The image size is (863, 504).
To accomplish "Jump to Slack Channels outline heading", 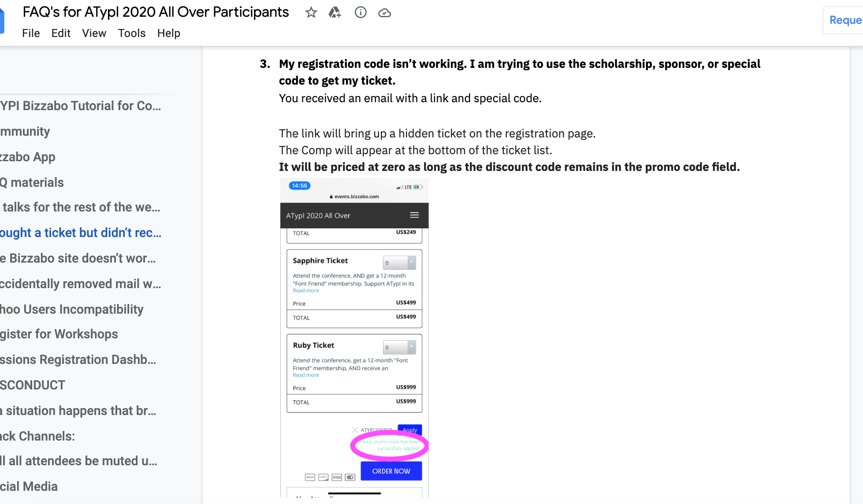I will [37, 436].
